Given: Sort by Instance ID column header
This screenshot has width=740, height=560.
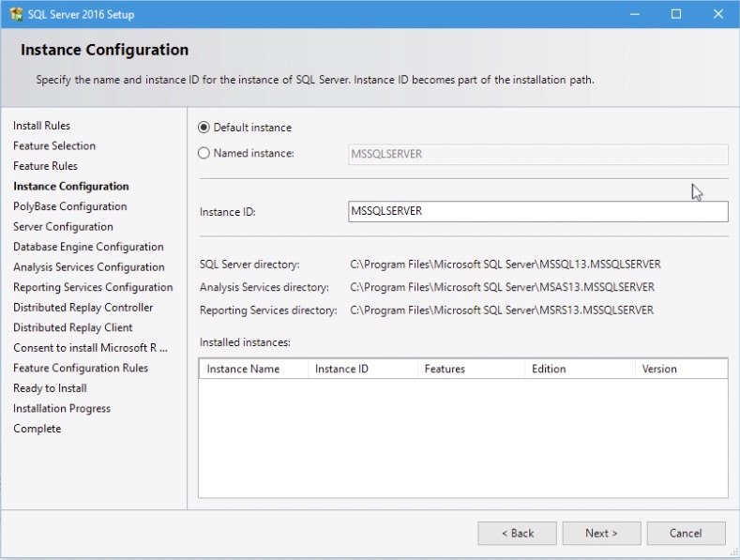Looking at the screenshot, I should pos(363,369).
